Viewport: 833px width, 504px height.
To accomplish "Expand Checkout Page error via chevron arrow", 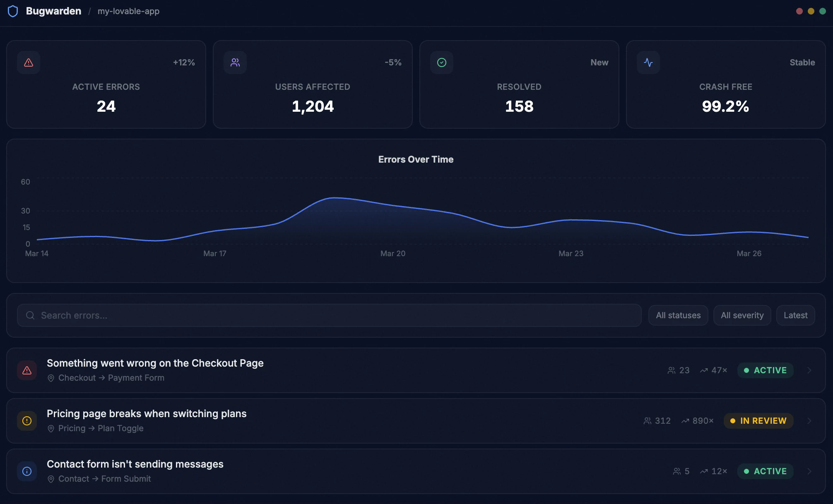I will point(809,370).
